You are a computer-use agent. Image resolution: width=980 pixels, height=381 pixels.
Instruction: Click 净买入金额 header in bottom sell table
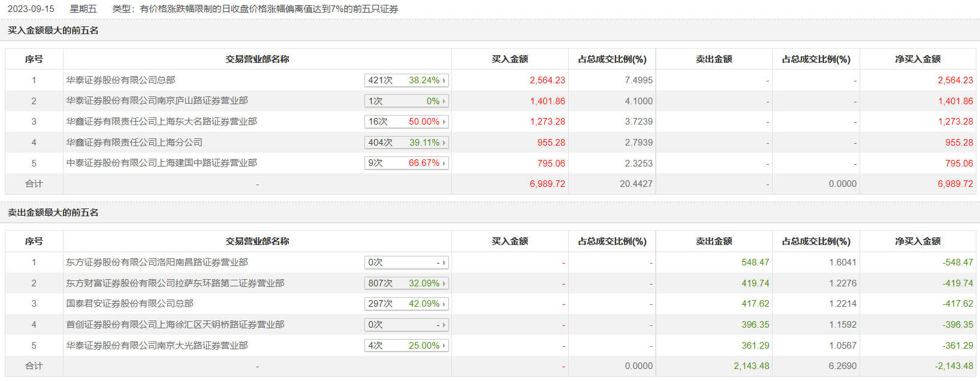[x=918, y=241]
